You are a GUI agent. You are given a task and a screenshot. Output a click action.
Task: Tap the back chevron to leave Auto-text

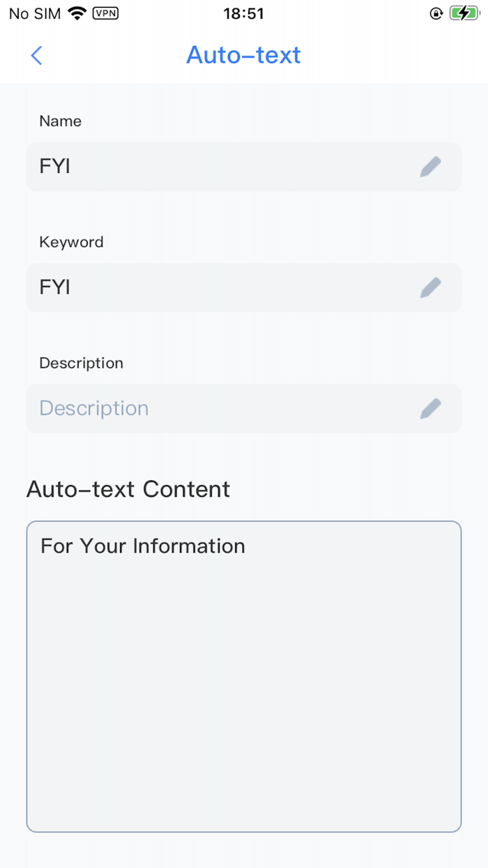pyautogui.click(x=36, y=55)
